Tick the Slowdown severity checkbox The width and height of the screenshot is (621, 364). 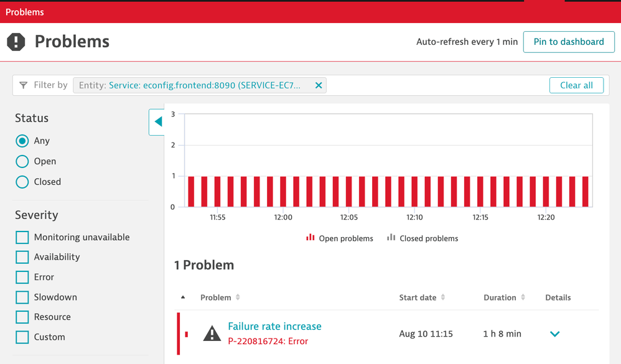pyautogui.click(x=22, y=297)
